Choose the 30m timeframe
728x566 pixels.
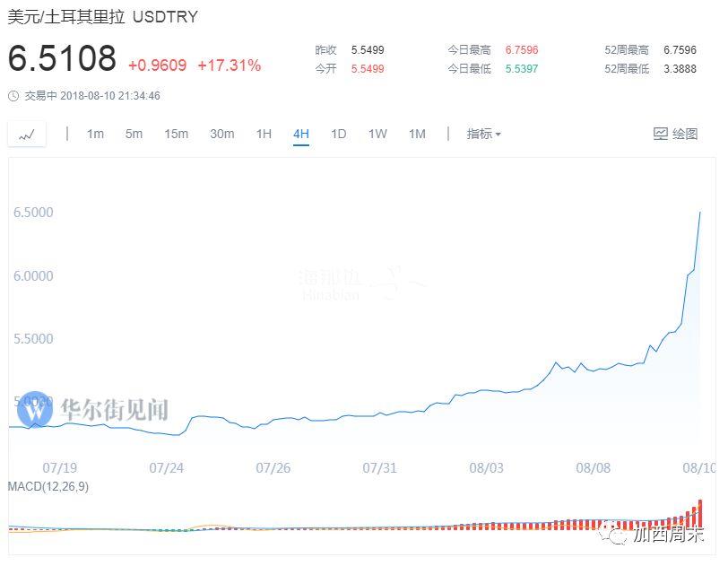221,135
